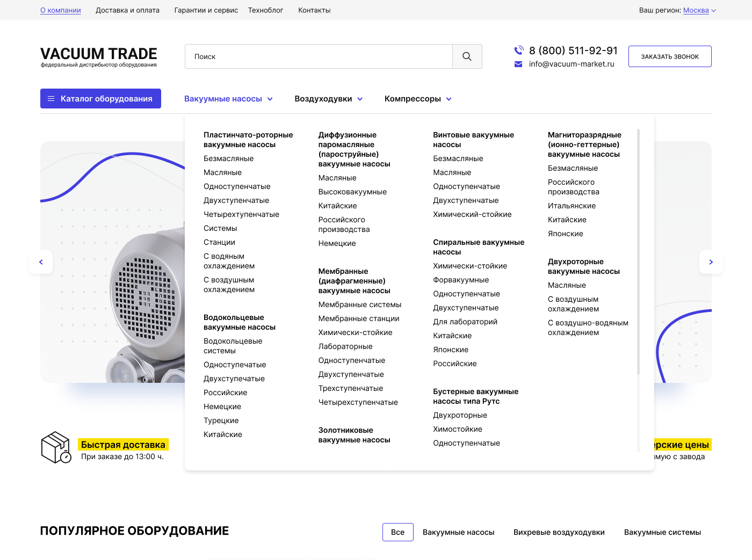Click the dropdown menu vertical scrollbar
Image resolution: width=752 pixels, height=560 pixels.
[638, 251]
